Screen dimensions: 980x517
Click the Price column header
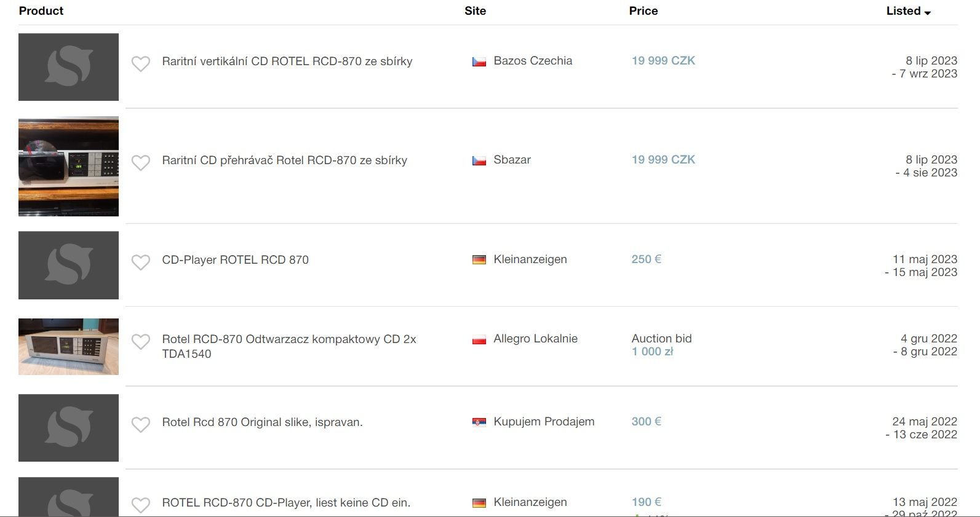click(643, 10)
